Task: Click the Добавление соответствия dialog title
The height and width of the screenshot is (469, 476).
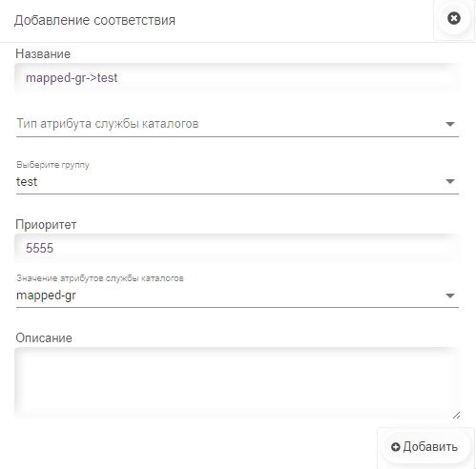Action: pos(94,20)
